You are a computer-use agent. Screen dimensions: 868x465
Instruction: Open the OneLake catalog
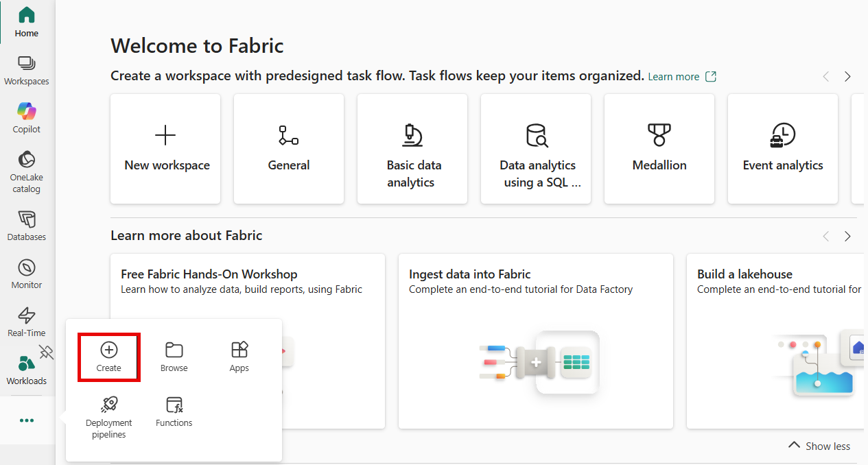(x=27, y=171)
